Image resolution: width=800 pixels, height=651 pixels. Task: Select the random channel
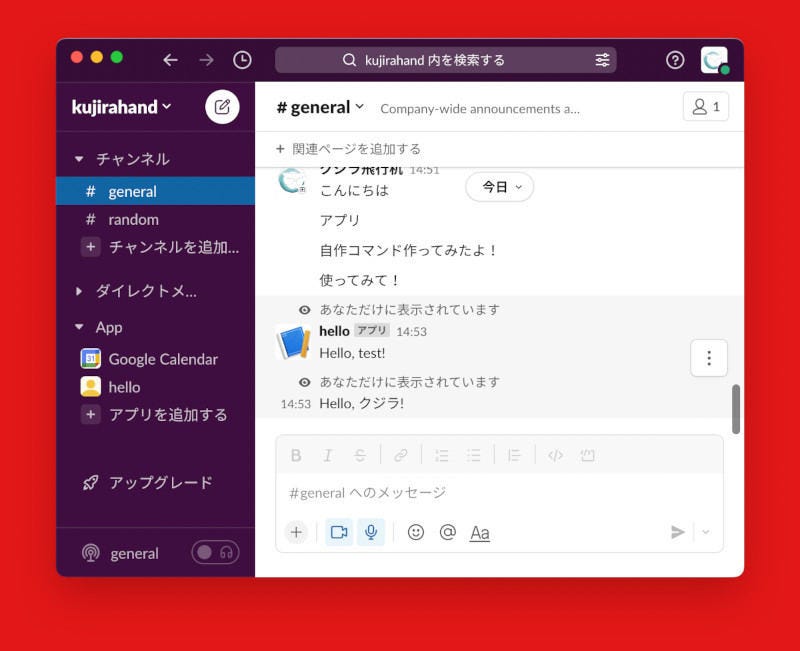coord(133,219)
